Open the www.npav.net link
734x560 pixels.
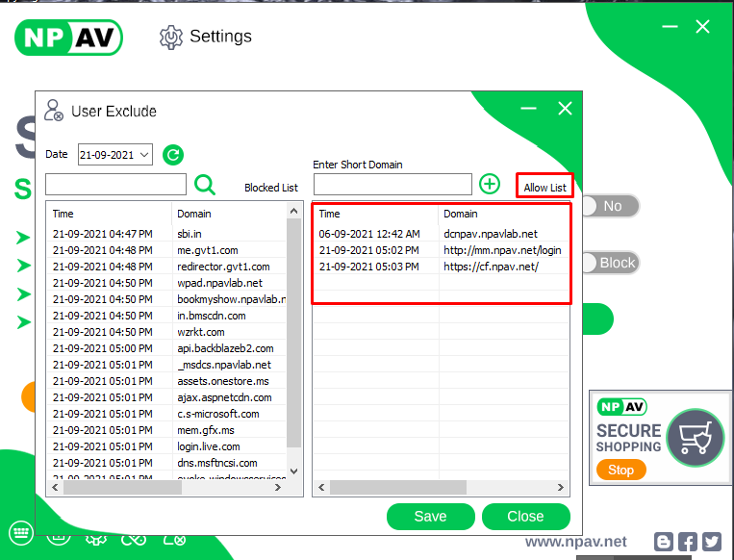(x=575, y=542)
